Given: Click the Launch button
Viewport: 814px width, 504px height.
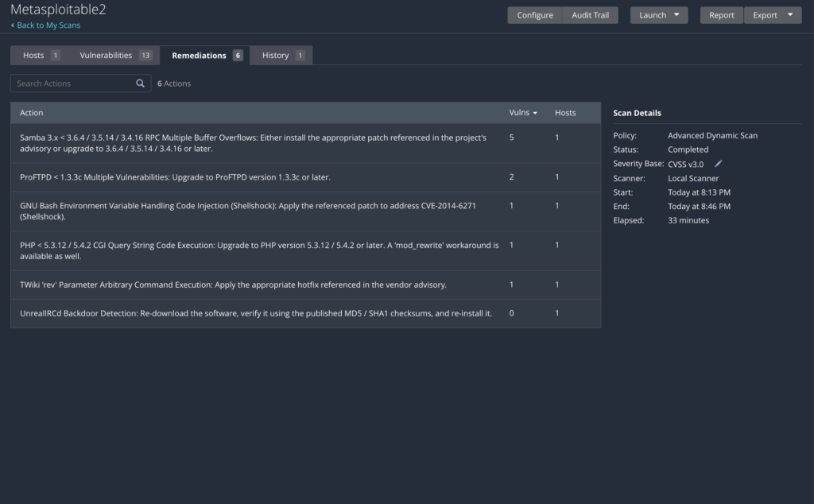Looking at the screenshot, I should [653, 15].
